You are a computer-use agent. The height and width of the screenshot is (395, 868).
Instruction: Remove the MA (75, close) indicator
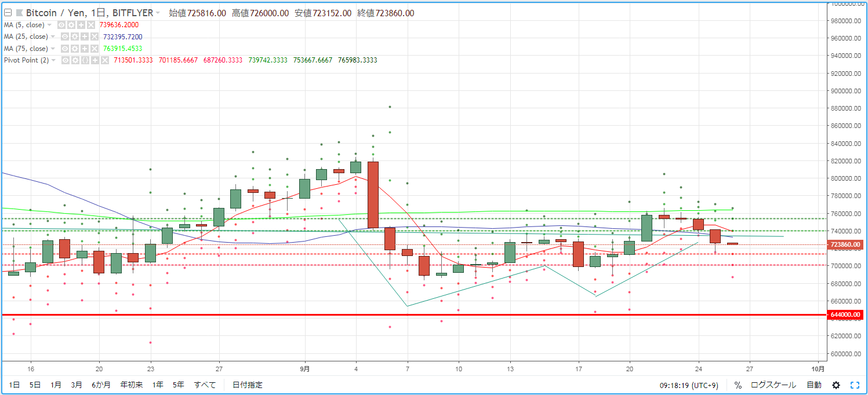94,49
